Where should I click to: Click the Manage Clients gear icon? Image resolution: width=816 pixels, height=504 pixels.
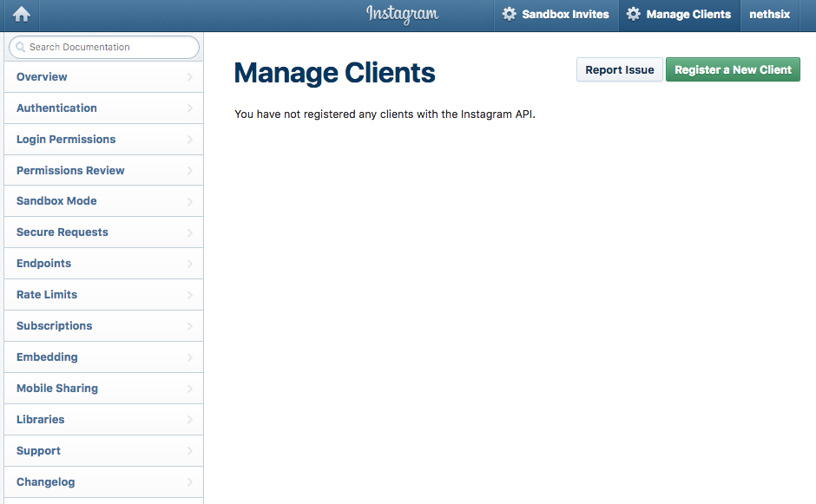[x=634, y=14]
